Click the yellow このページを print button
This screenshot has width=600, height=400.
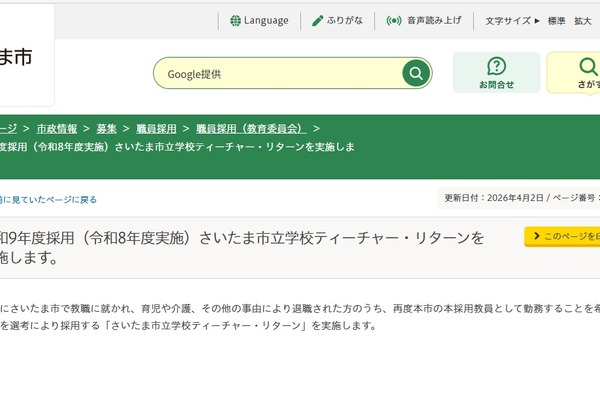562,237
